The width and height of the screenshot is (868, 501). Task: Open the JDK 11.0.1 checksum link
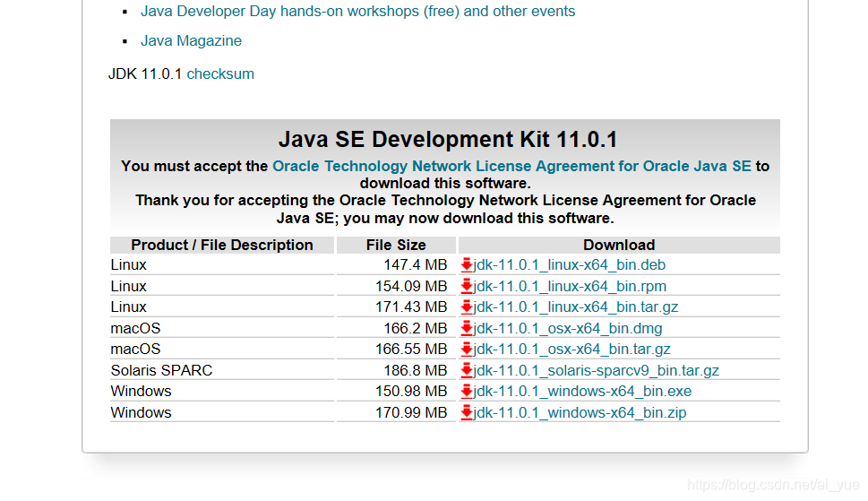[x=220, y=73]
